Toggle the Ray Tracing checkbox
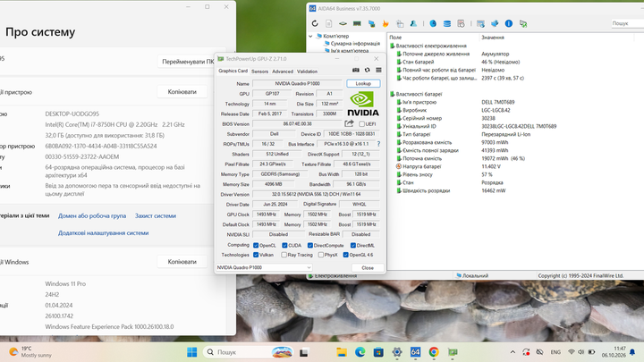This screenshot has height=362, width=644. click(x=284, y=255)
